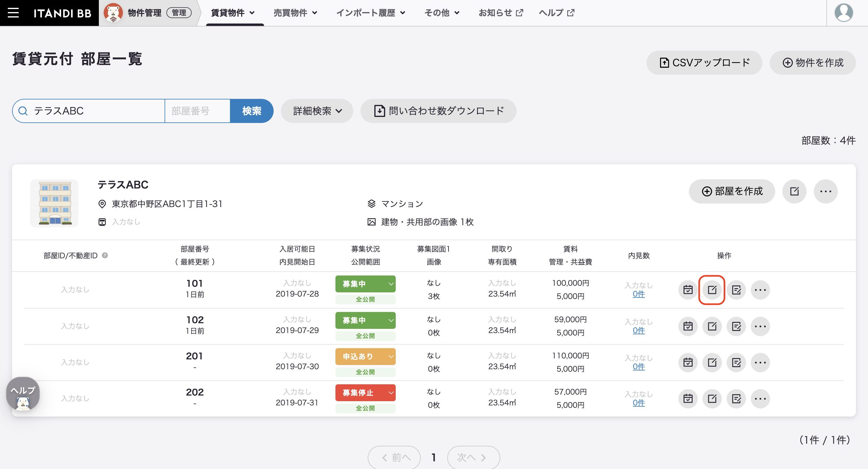
Task: Change 募集中 status dropdown for room 102
Action: click(365, 320)
